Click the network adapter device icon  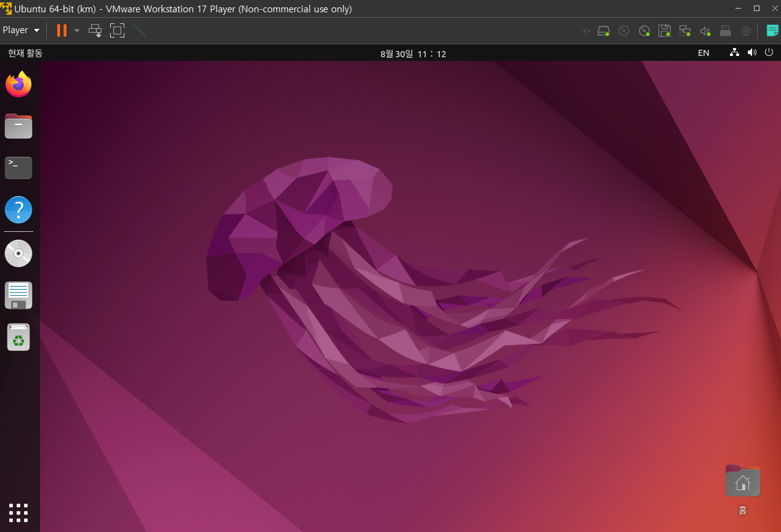tap(685, 31)
